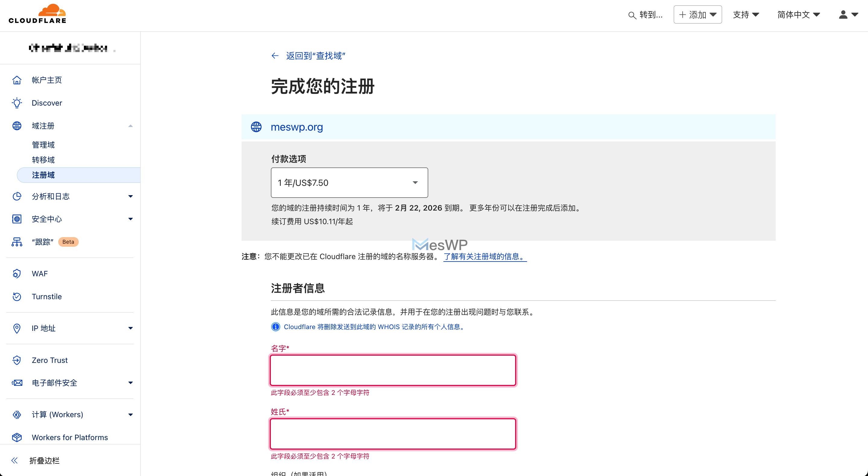Expand the 安全中心 section arrow
The image size is (868, 476).
coord(130,219)
